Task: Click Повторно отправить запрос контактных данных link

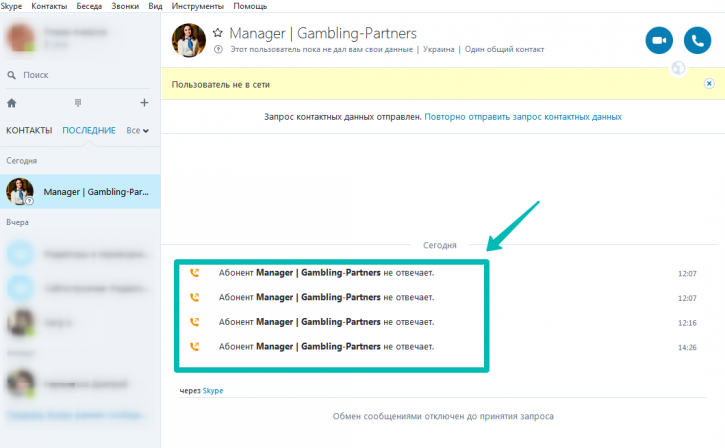Action: coord(523,117)
